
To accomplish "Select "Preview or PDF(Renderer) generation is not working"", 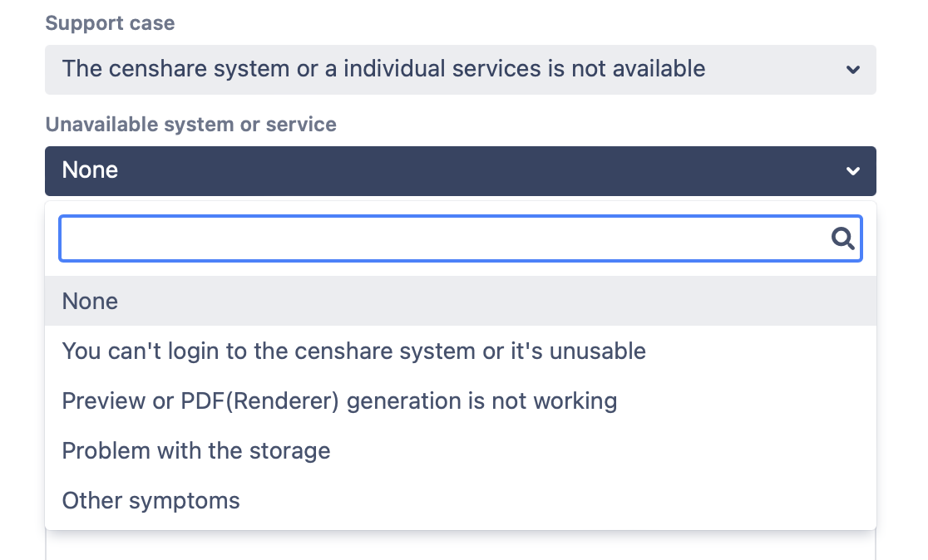I will click(x=339, y=401).
